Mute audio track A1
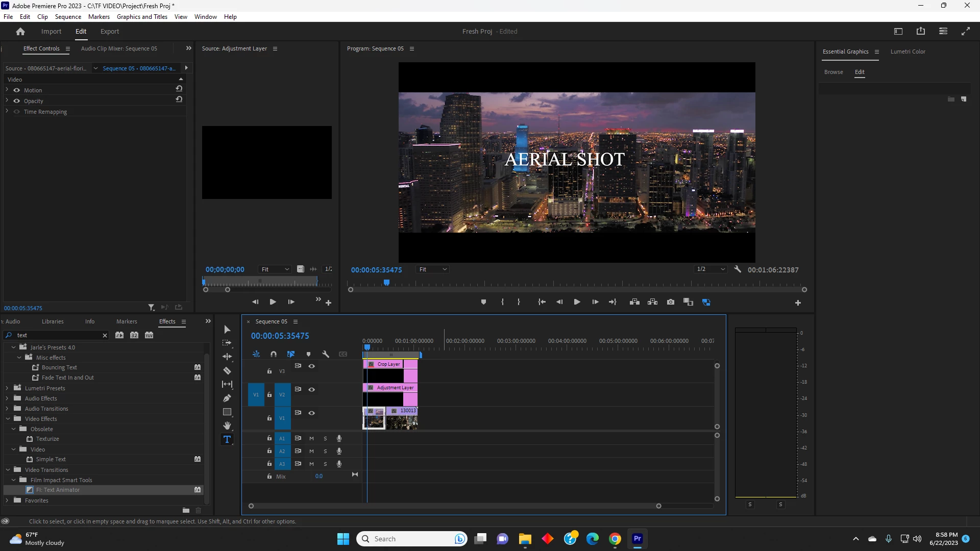The height and width of the screenshot is (551, 980). (x=311, y=438)
